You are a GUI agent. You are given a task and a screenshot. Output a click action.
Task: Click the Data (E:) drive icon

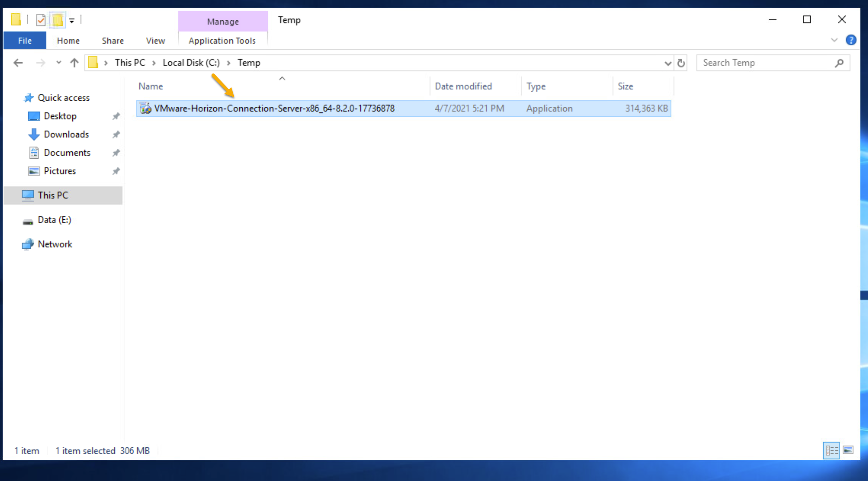pos(28,222)
